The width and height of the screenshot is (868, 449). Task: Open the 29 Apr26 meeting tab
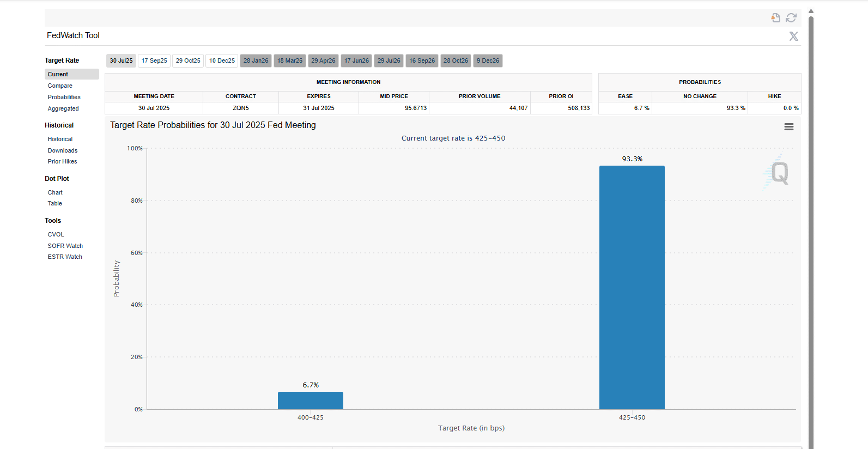(x=323, y=60)
